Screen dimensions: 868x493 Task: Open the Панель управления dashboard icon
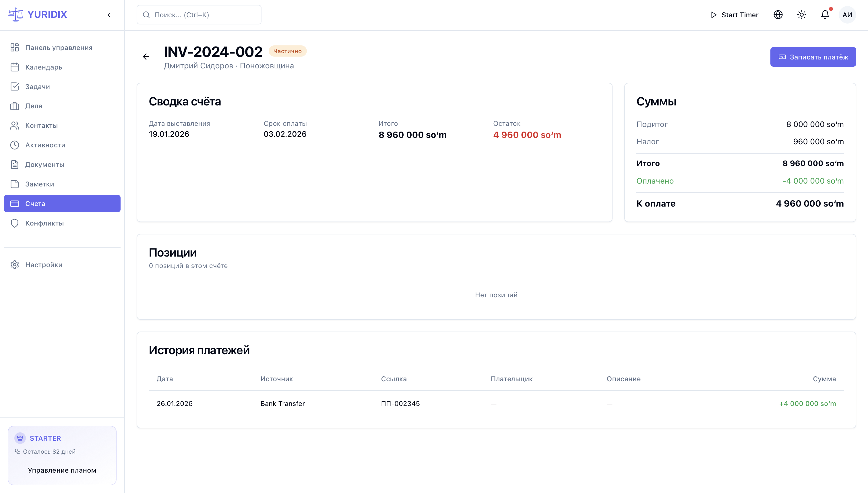[x=15, y=47]
